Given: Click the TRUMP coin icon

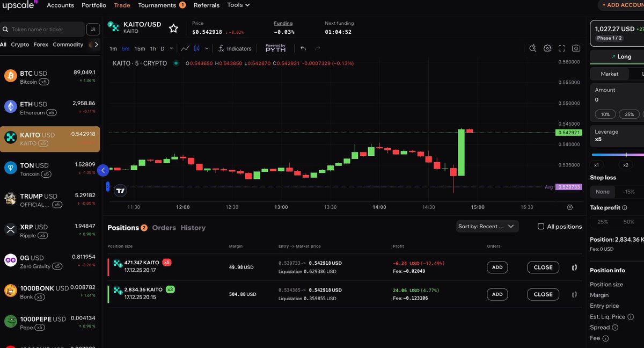Looking at the screenshot, I should 10,199.
